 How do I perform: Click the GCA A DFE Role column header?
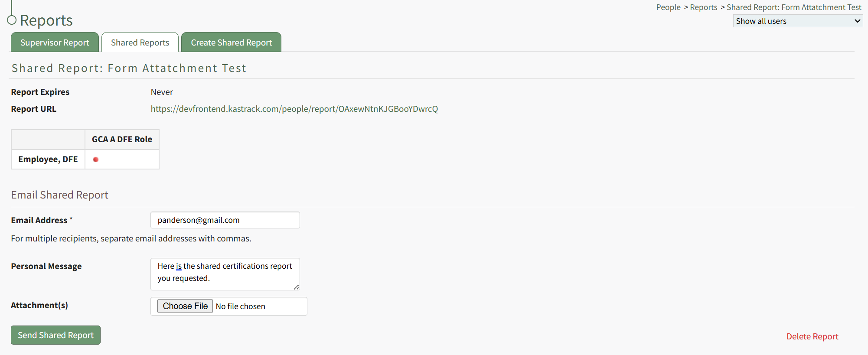click(x=122, y=140)
